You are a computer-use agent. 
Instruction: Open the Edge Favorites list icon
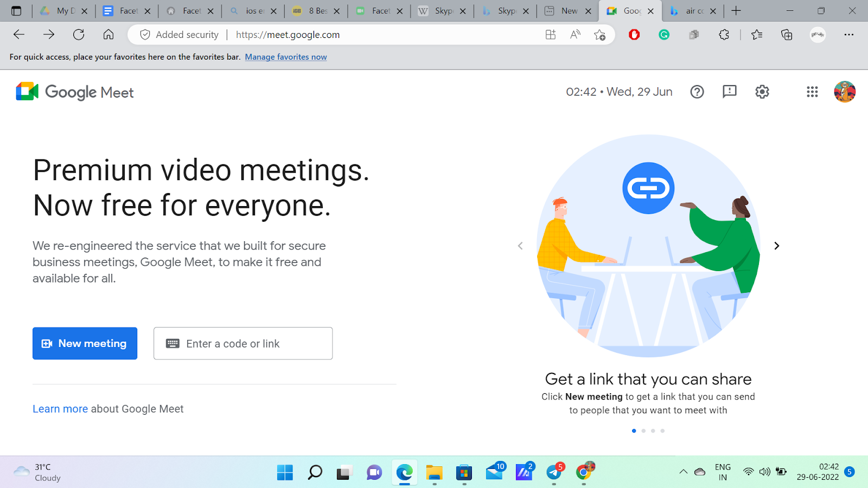[757, 35]
